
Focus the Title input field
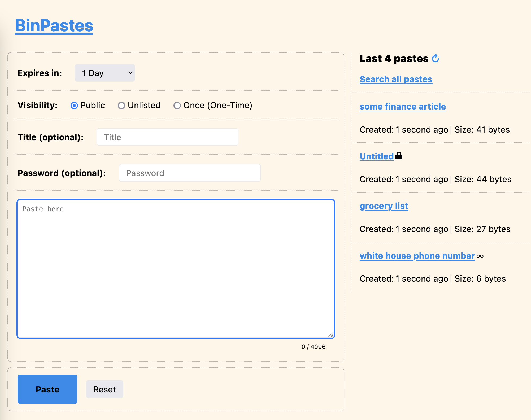167,137
